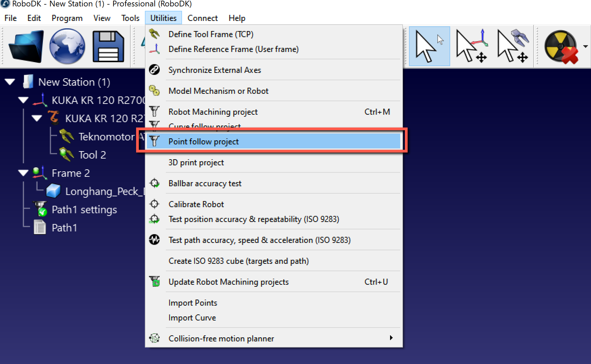Activate the move reference frame tool

point(471,46)
